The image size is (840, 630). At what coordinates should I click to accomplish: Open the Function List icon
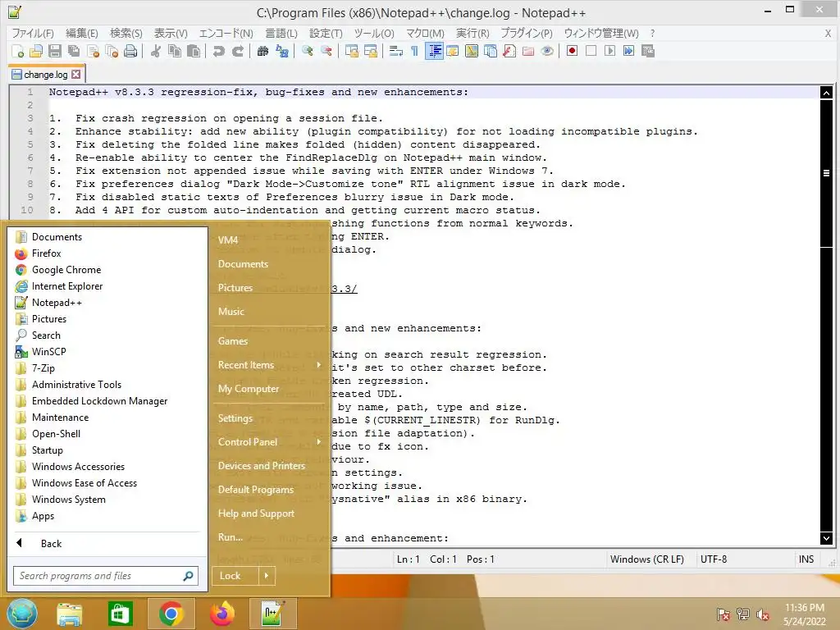509,52
